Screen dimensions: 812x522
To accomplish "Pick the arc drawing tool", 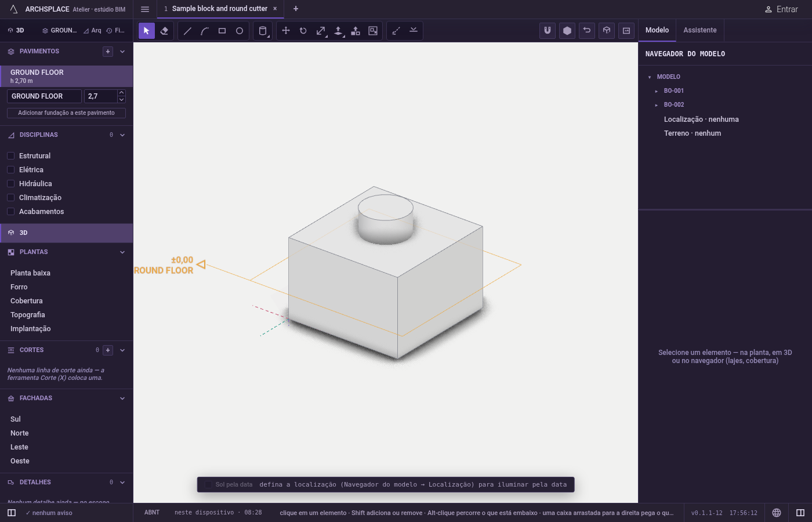I will click(205, 31).
